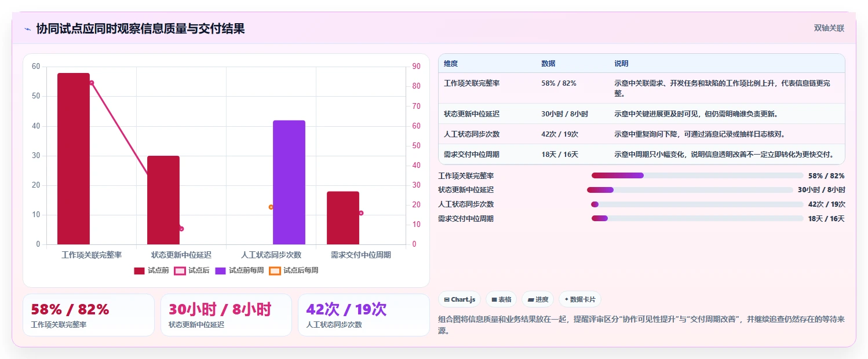The image size is (868, 359).
Task: Click the crimson bar for 状态更新中位延迟
Action: click(x=163, y=200)
